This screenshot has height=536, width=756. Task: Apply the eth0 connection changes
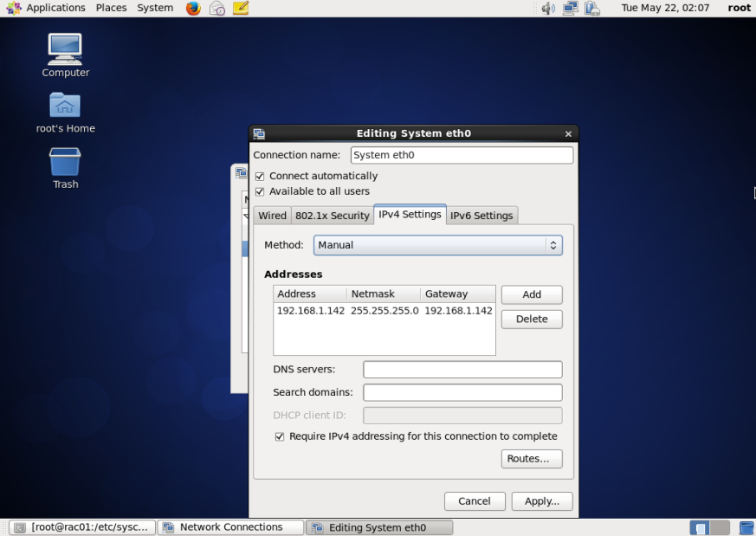(541, 500)
